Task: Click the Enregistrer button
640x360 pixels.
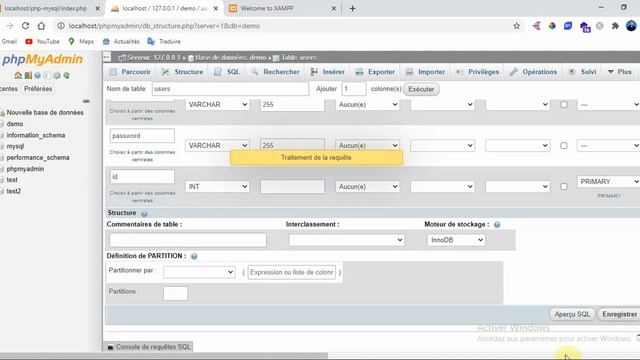Action: pyautogui.click(x=619, y=314)
